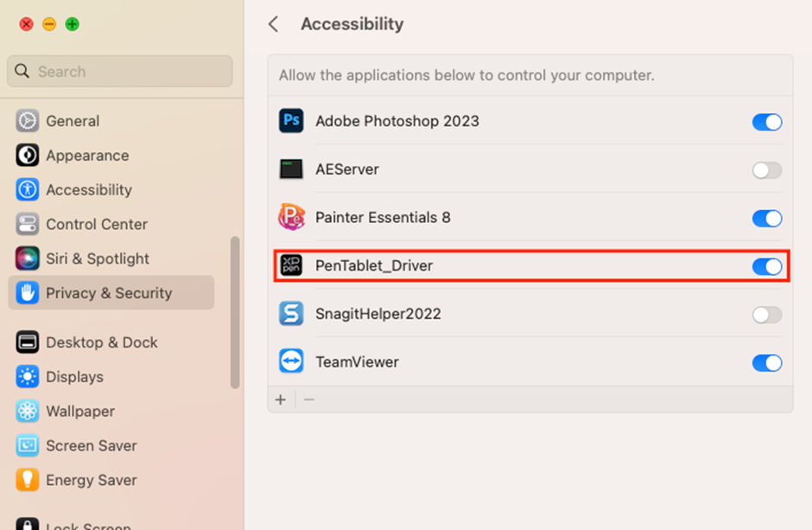Turn off the PenTablet_Driver toggle
The image size is (812, 530).
click(x=766, y=266)
